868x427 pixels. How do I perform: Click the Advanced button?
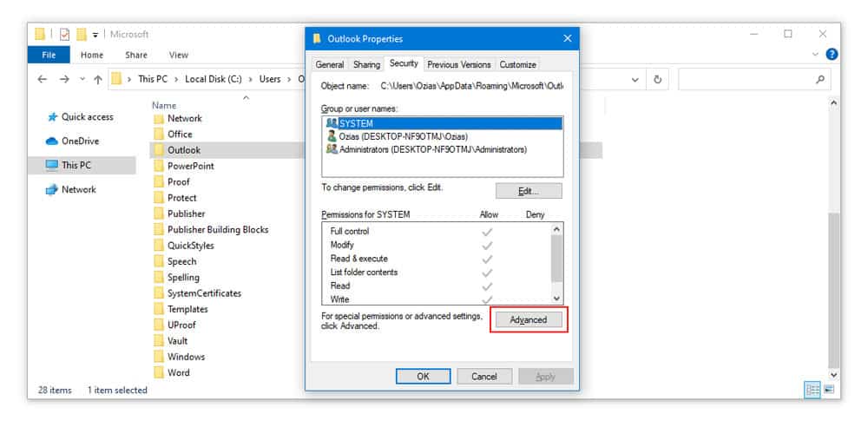tap(529, 320)
